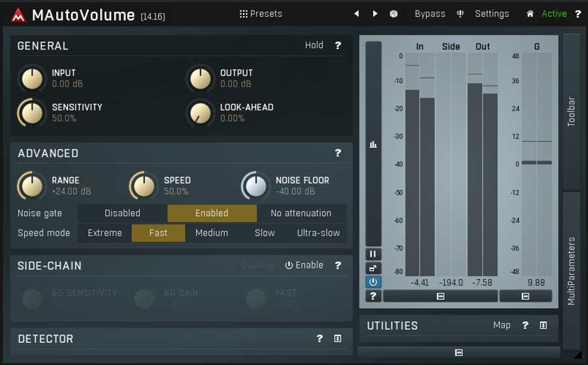Click the meter popup window icon
Screen dimensions: 588x365
(x=373, y=268)
